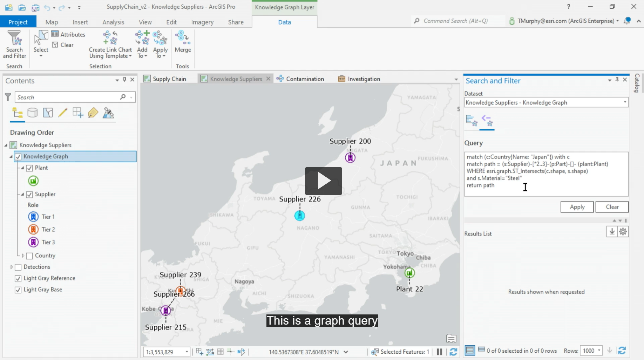Open Results List settings gear
The image size is (644, 360).
623,231
